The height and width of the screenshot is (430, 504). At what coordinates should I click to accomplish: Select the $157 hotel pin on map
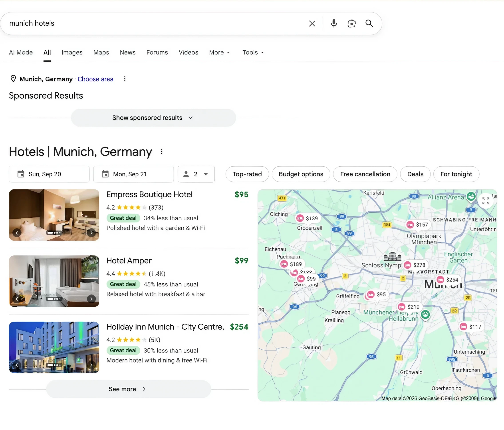[x=418, y=224]
